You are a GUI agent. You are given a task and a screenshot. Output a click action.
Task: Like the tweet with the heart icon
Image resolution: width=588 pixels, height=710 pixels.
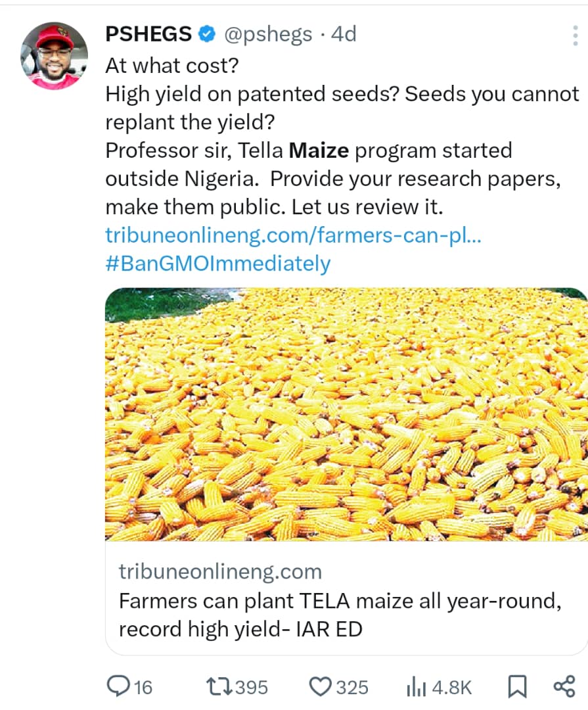click(321, 687)
